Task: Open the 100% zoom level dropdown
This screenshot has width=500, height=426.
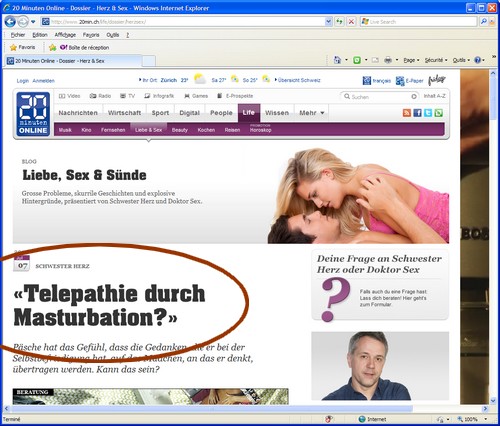Action: [486, 419]
